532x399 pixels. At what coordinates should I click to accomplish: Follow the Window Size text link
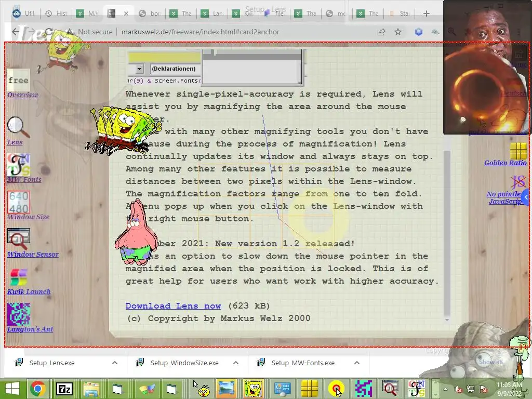(x=29, y=217)
